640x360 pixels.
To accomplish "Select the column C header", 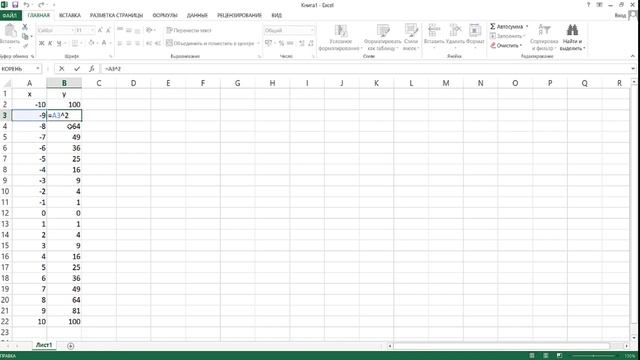I will click(99, 83).
